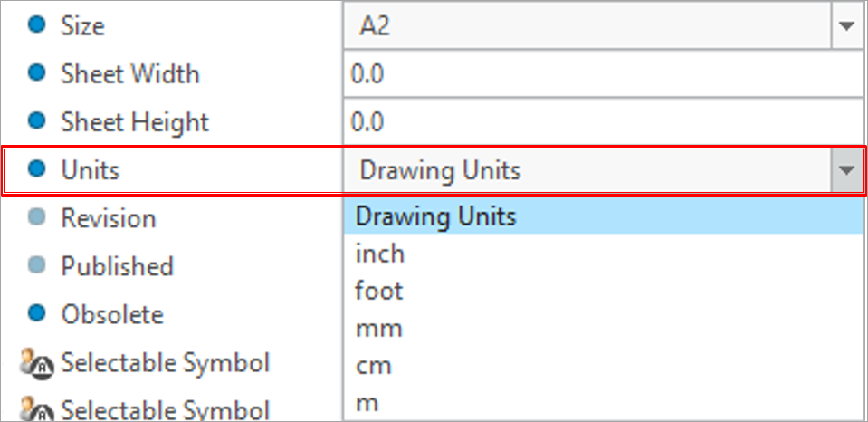The height and width of the screenshot is (422, 868).
Task: Click the blue bullet next to Sheet Width
Action: click(x=36, y=73)
